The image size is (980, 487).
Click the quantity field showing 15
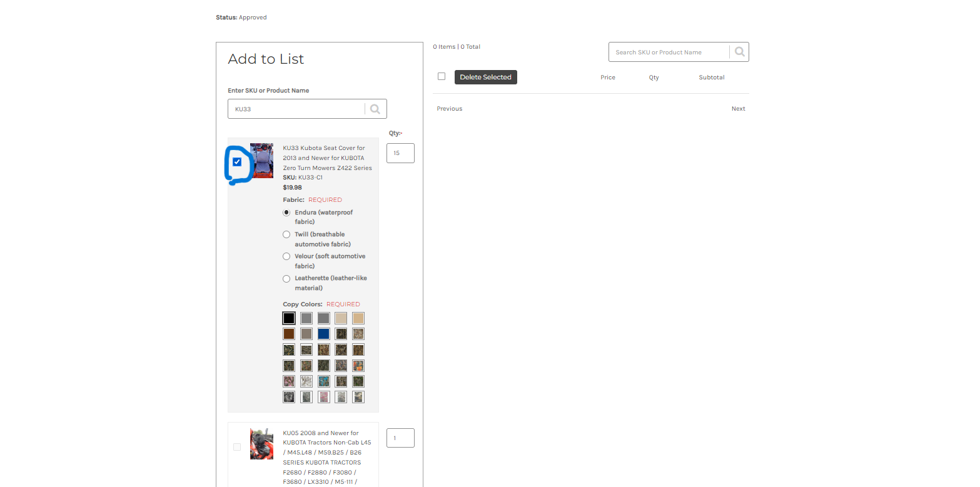coord(400,153)
